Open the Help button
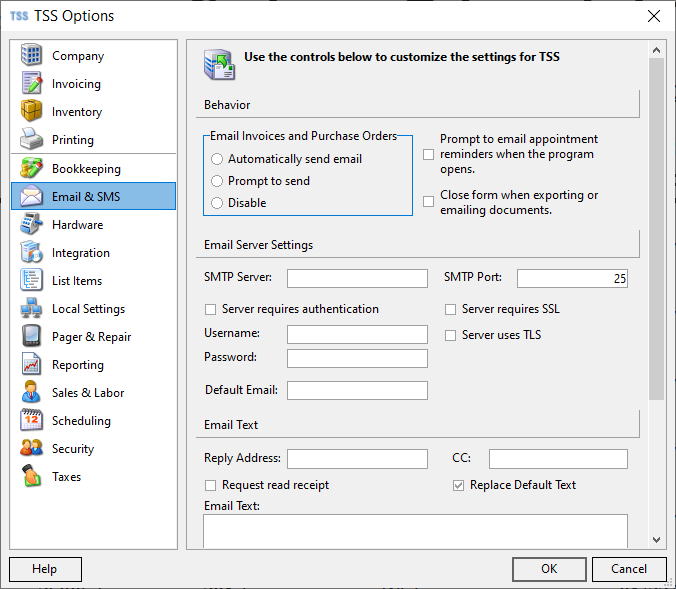The image size is (676, 589). pos(45,569)
